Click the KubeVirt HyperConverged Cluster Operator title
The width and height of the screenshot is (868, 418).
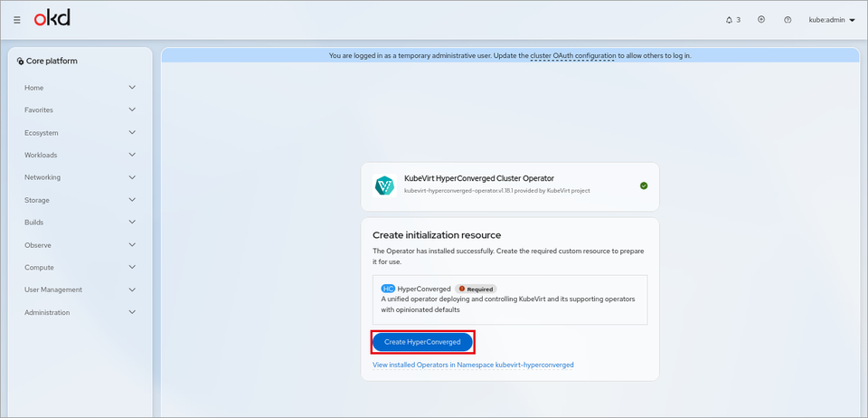coord(479,178)
